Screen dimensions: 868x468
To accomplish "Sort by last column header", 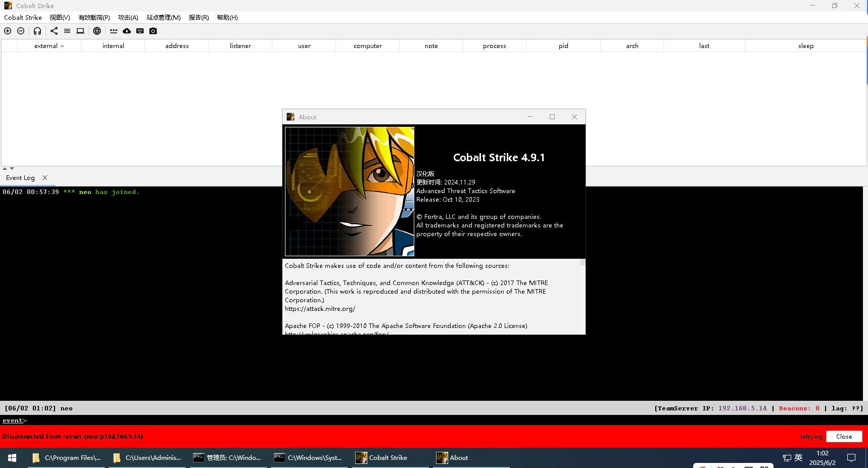I will tap(704, 45).
